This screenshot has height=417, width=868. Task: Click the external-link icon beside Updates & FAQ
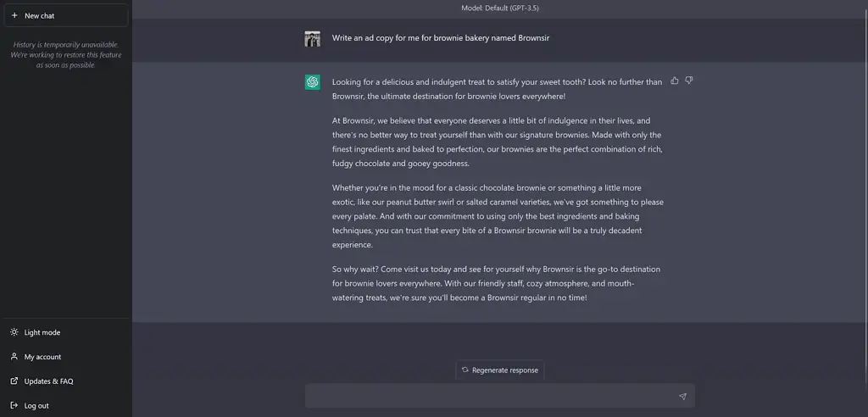pyautogui.click(x=14, y=381)
